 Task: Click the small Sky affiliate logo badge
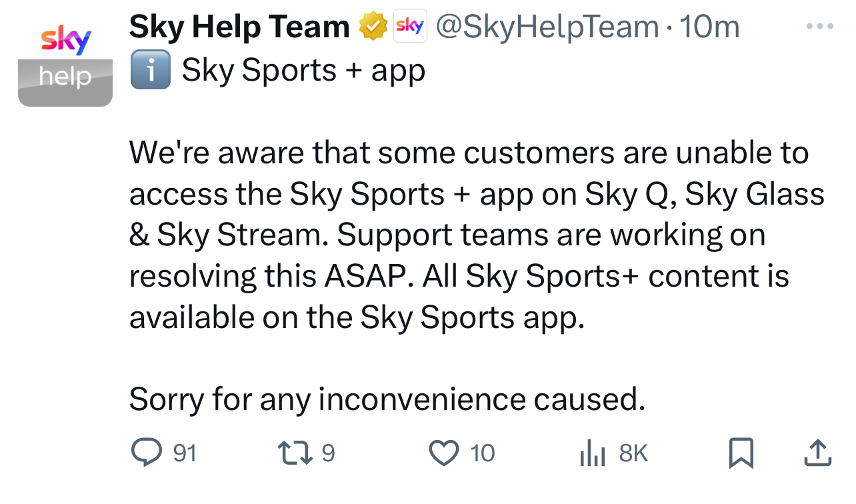[410, 27]
